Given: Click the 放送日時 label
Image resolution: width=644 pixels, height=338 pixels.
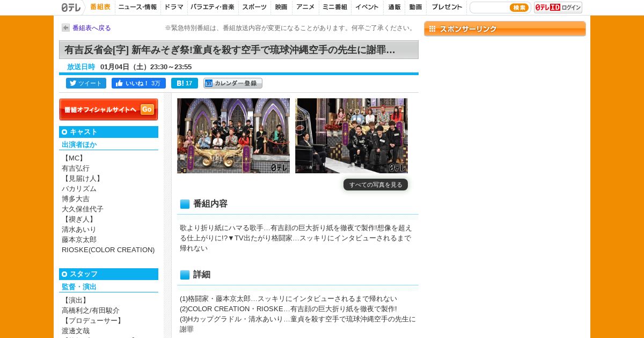Looking at the screenshot, I should (x=81, y=67).
